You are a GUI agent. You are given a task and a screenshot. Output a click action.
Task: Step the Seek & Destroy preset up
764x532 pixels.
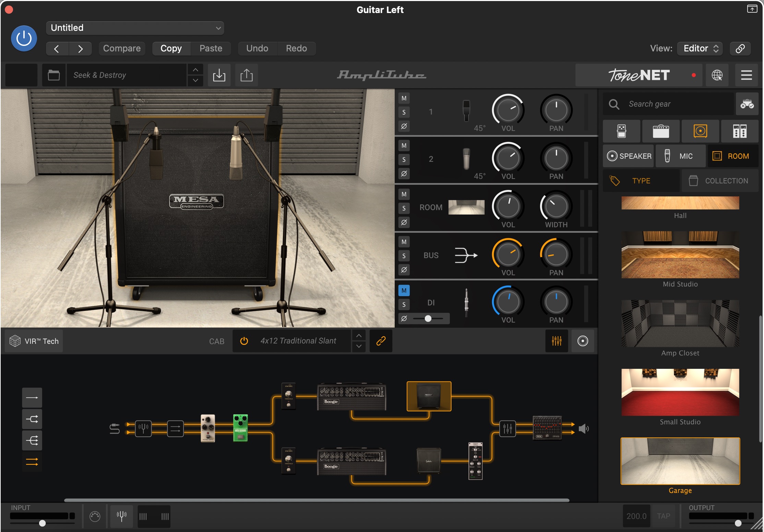(195, 70)
